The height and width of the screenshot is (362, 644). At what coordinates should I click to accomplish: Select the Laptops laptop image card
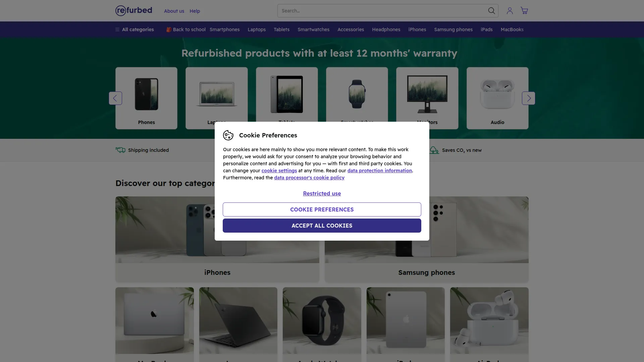[x=217, y=94]
